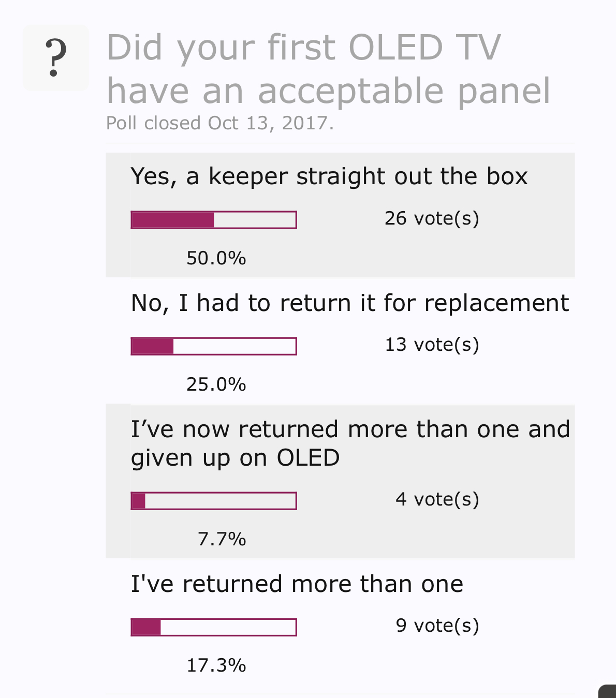Viewport: 616px width, 698px height.
Task: Click the dark button at bottom right corner
Action: coord(607,691)
